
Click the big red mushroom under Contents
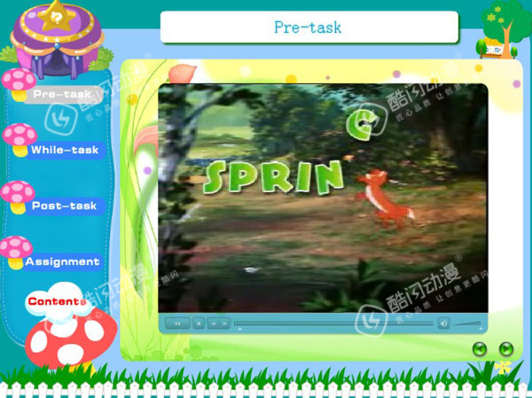(71, 341)
